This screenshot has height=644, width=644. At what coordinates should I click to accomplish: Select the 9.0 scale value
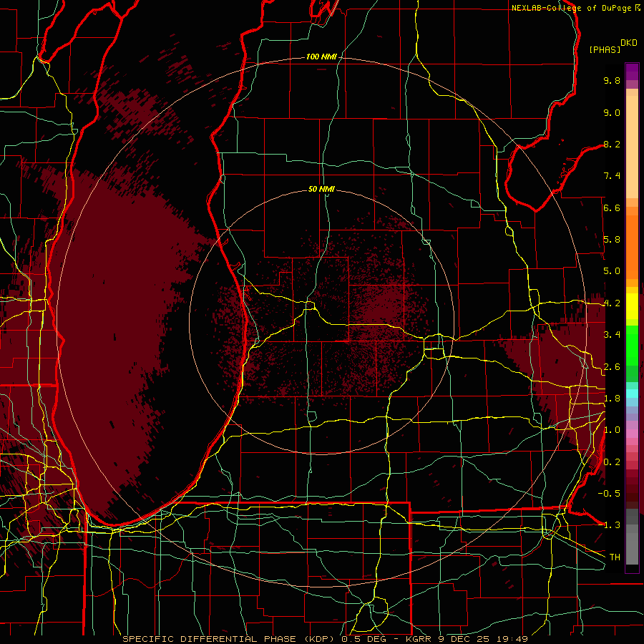click(x=612, y=112)
